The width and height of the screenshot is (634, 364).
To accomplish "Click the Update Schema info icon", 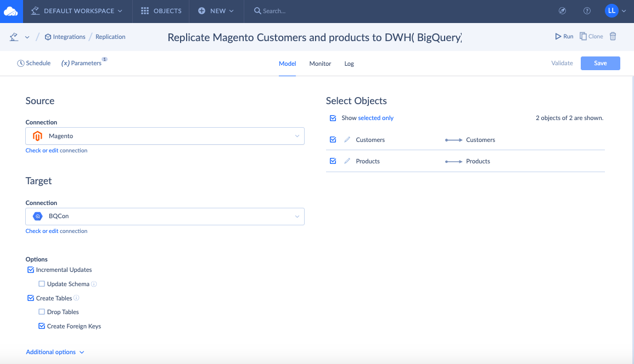I will [x=94, y=284].
